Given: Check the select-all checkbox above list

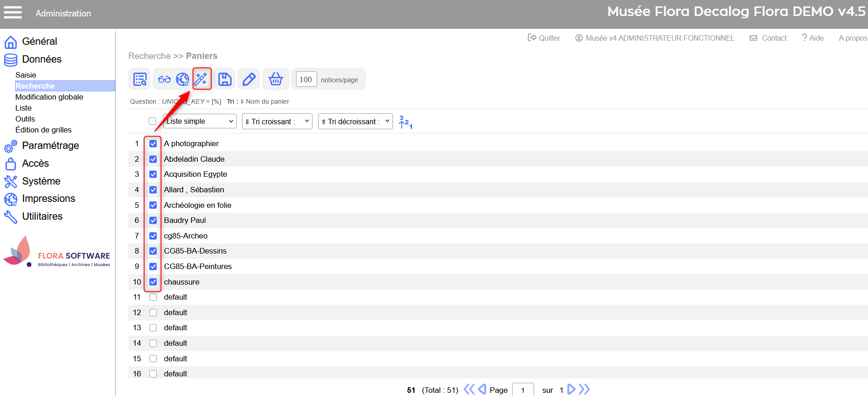Looking at the screenshot, I should tap(152, 121).
